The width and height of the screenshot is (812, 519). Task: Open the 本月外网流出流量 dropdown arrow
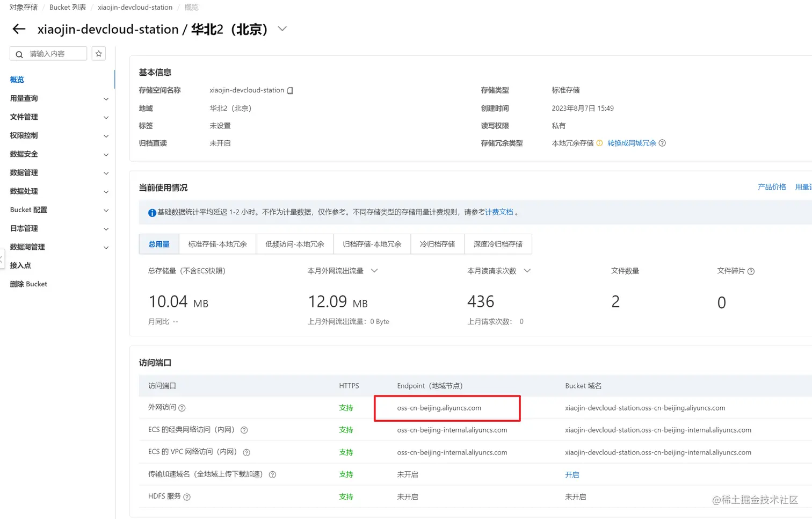[x=374, y=271]
